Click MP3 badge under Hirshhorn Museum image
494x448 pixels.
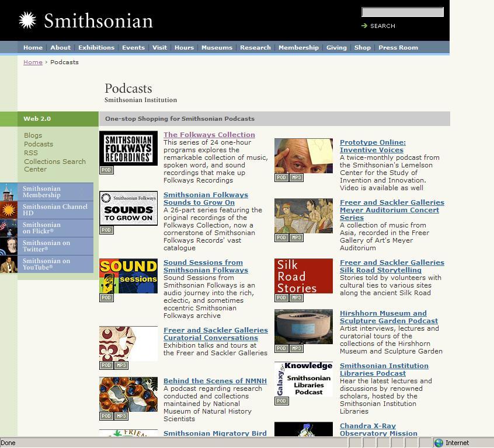[297, 349]
